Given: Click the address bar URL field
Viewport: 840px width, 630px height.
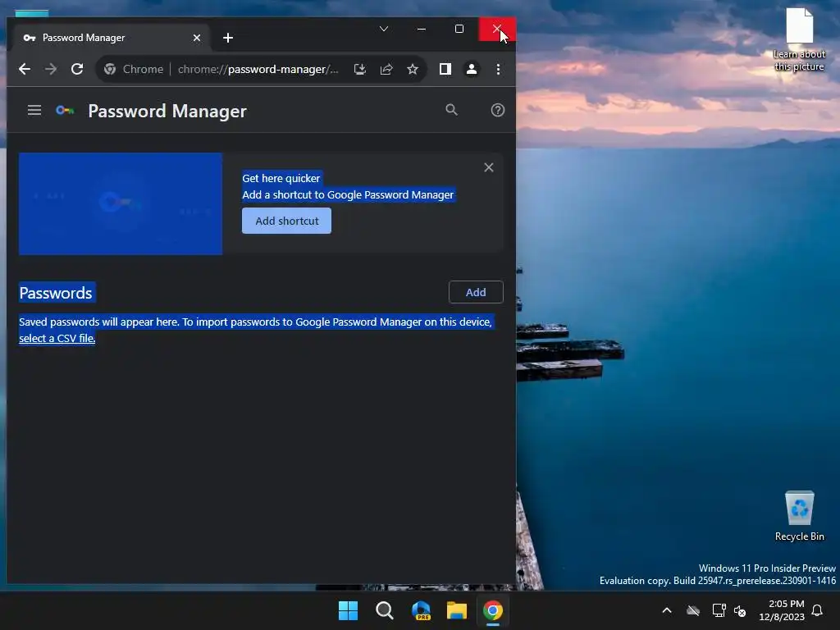Looking at the screenshot, I should 258,69.
